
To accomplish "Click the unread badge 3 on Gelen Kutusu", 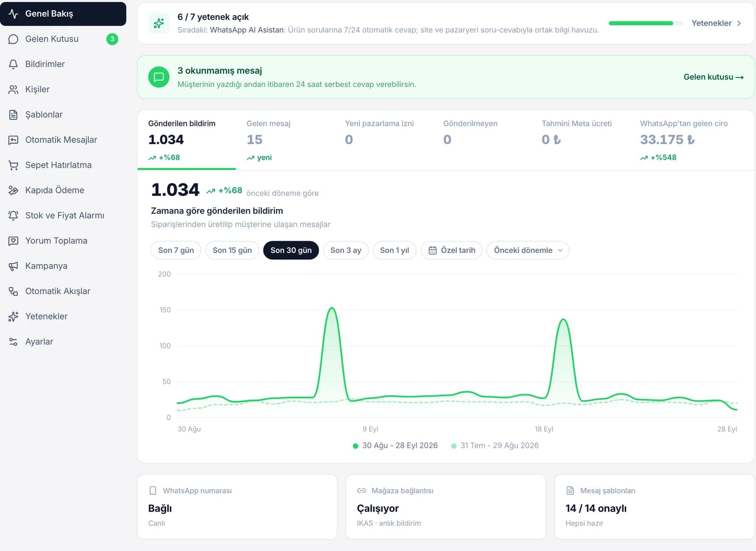I will 112,39.
